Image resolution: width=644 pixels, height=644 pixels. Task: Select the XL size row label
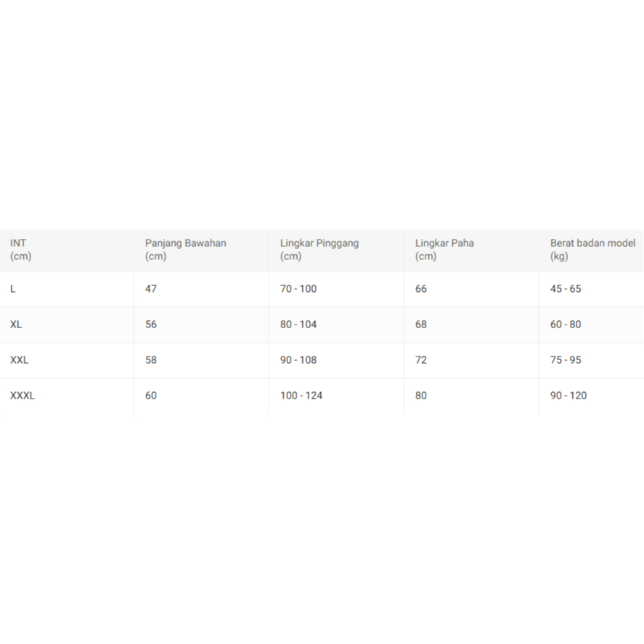click(x=16, y=325)
